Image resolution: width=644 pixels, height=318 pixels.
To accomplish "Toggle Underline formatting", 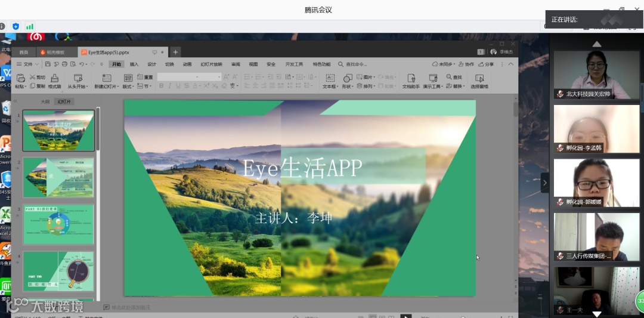I will tap(178, 86).
